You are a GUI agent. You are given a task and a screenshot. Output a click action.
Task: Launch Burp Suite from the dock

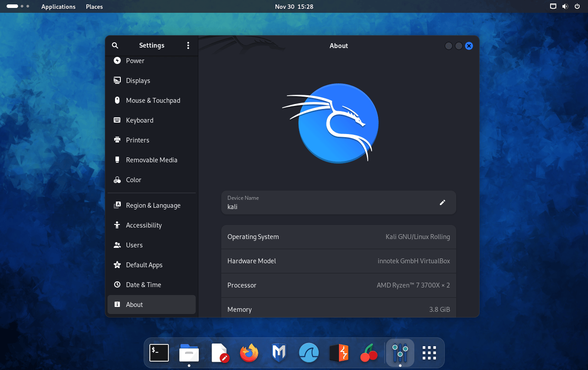339,352
